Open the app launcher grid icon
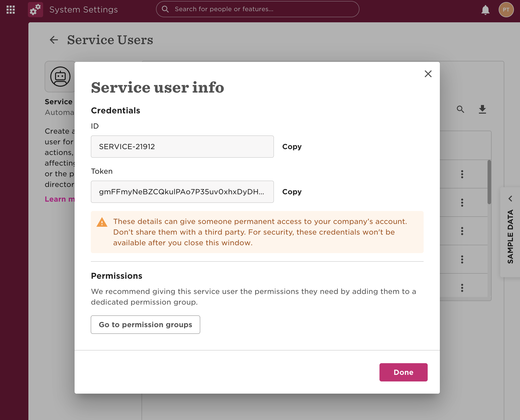Image resolution: width=520 pixels, height=420 pixels. pyautogui.click(x=11, y=10)
